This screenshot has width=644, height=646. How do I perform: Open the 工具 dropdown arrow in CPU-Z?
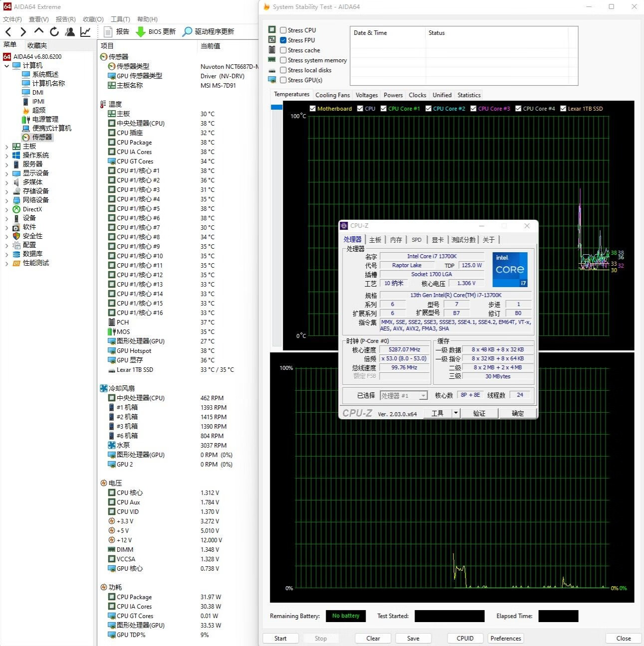[x=455, y=413]
